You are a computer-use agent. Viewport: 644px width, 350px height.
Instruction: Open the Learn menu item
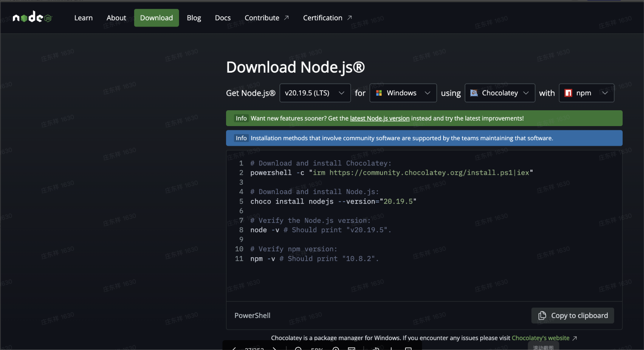point(83,18)
